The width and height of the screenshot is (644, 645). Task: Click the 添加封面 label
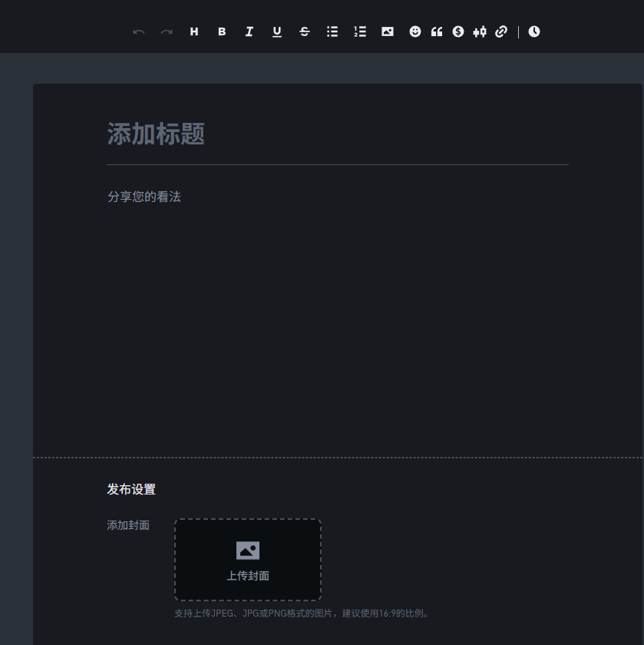[x=128, y=525]
